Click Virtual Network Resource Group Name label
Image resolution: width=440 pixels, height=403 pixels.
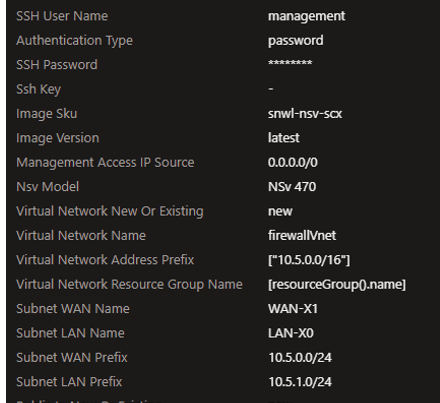click(x=129, y=284)
